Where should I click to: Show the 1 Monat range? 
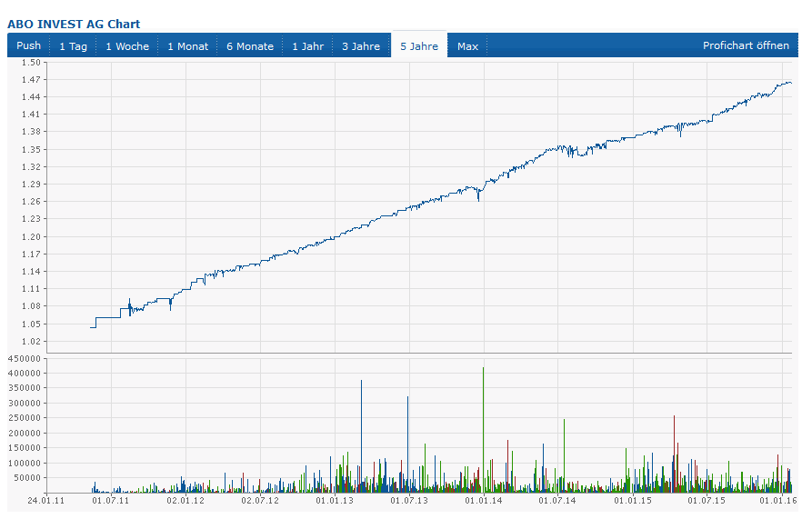click(187, 46)
